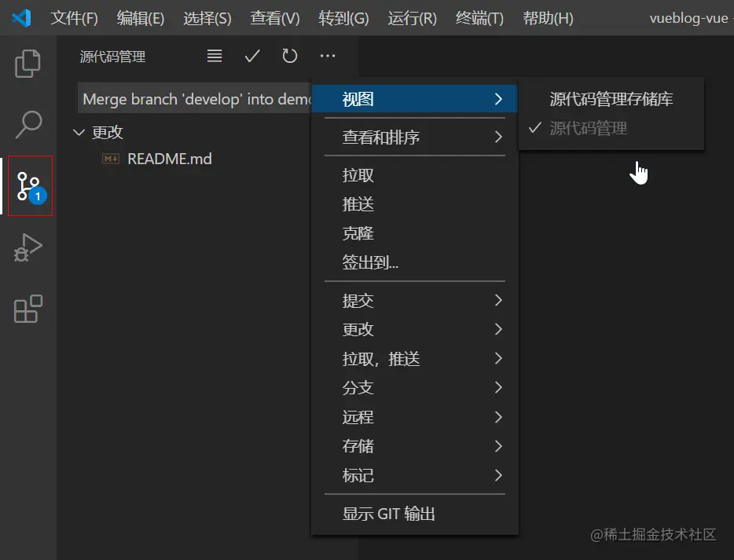734x560 pixels.
Task: Open Run and Debug view icon
Action: (x=28, y=247)
